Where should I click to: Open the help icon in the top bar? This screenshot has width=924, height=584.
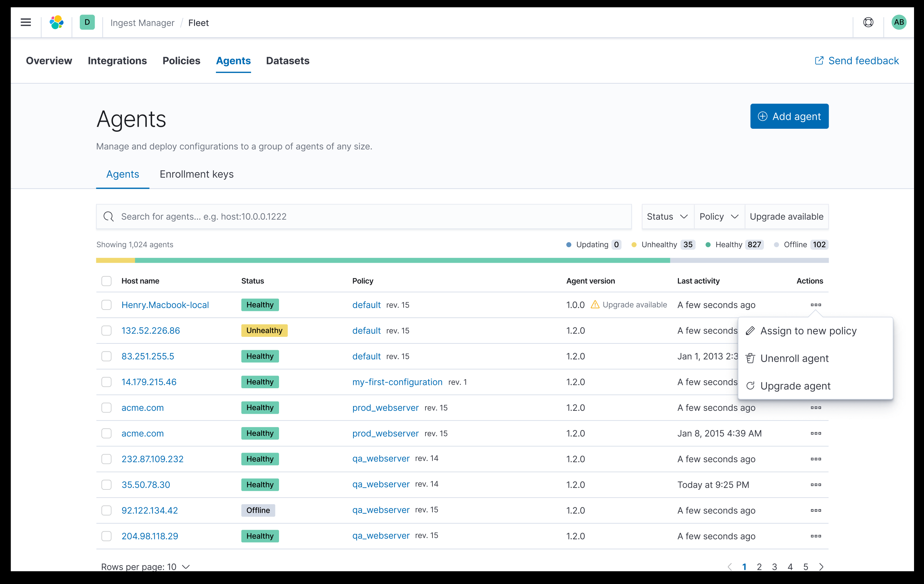coord(868,22)
